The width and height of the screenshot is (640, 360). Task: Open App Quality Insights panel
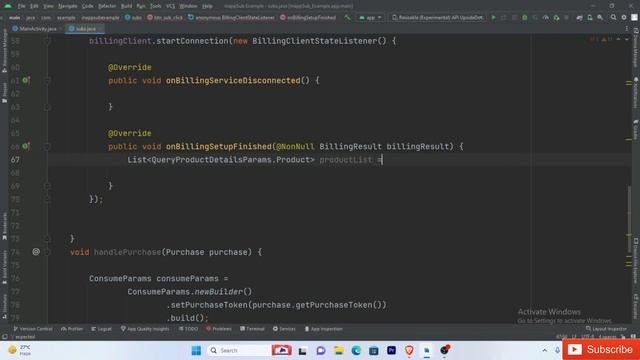click(145, 329)
